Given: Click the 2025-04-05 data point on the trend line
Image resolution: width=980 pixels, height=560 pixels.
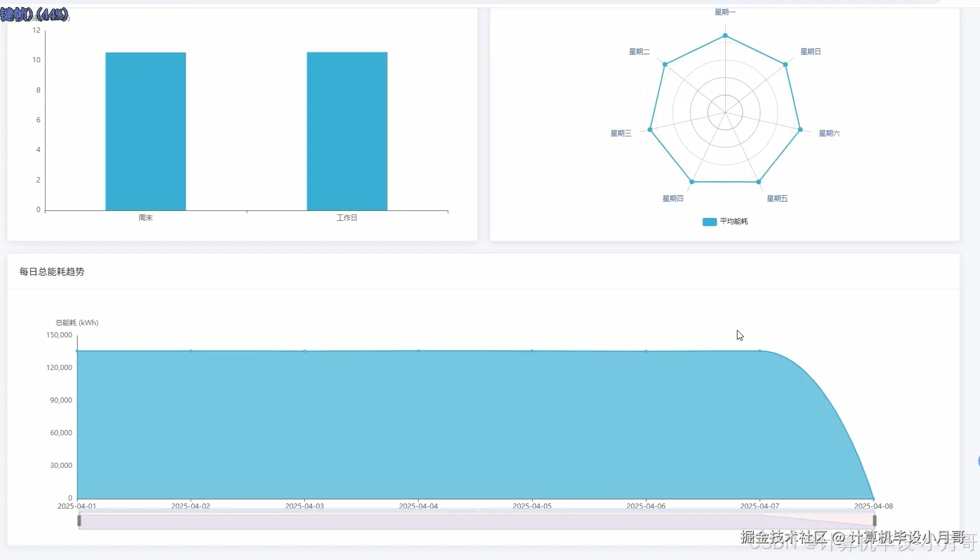Looking at the screenshot, I should tap(532, 351).
